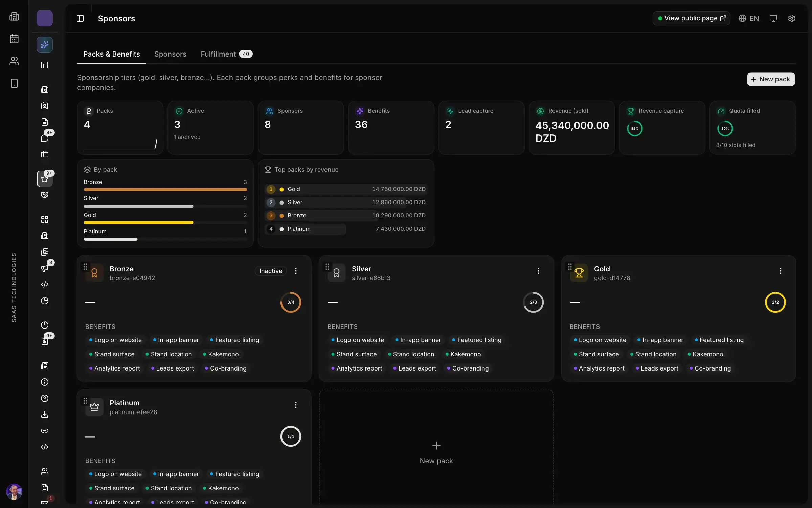This screenshot has width=812, height=508.
Task: Open the Platinum pack three-dot menu
Action: (x=296, y=405)
